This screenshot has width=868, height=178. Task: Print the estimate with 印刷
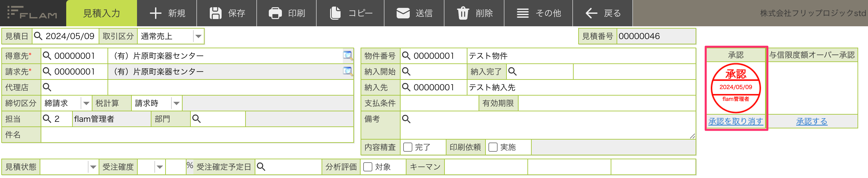coord(287,13)
